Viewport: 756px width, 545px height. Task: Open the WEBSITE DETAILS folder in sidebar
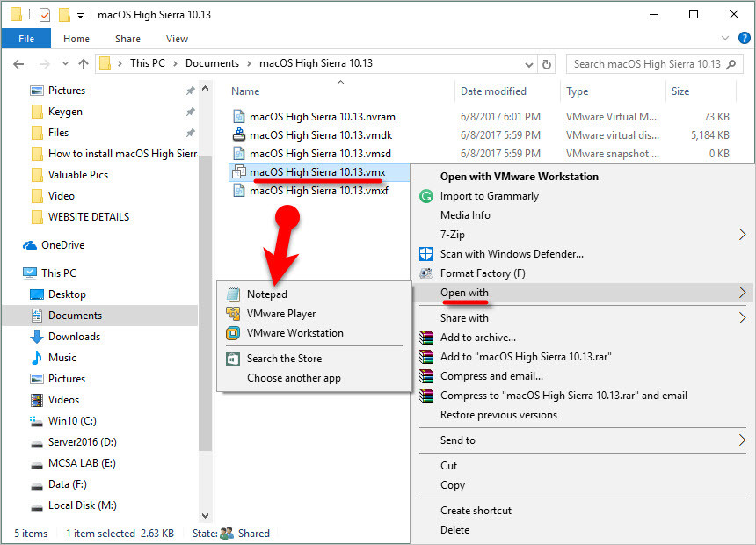[89, 217]
